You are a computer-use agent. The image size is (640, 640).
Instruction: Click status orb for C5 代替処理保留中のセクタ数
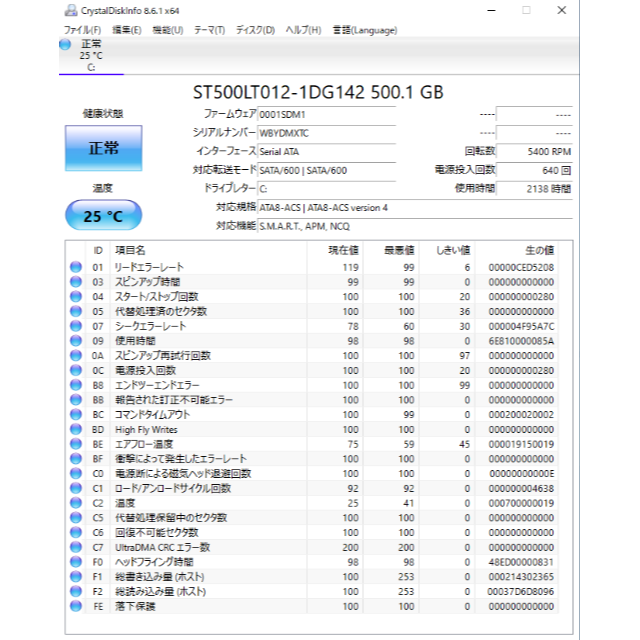[76, 518]
